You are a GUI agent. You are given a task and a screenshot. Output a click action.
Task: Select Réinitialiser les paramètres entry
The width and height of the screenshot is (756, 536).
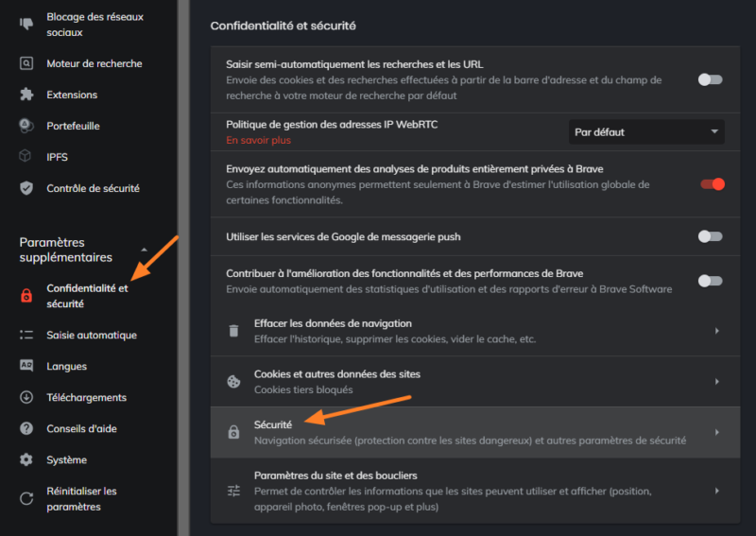click(81, 499)
